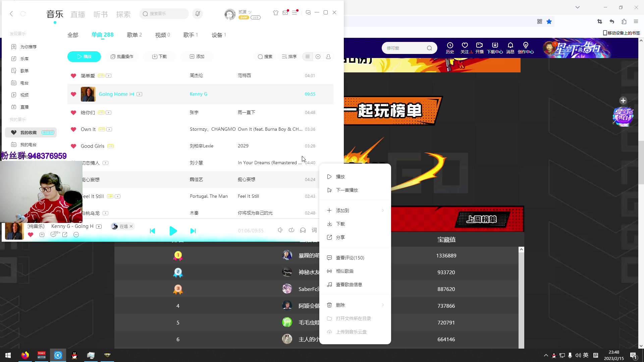Click the 添加 add button in toolbar
644x362 pixels.
point(197,57)
